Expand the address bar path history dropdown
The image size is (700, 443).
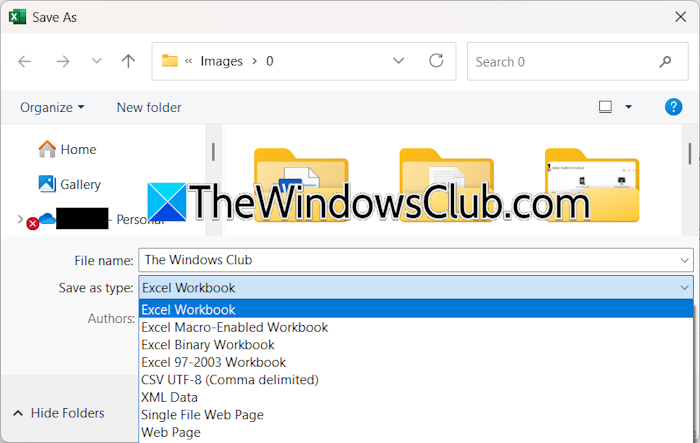pos(398,61)
